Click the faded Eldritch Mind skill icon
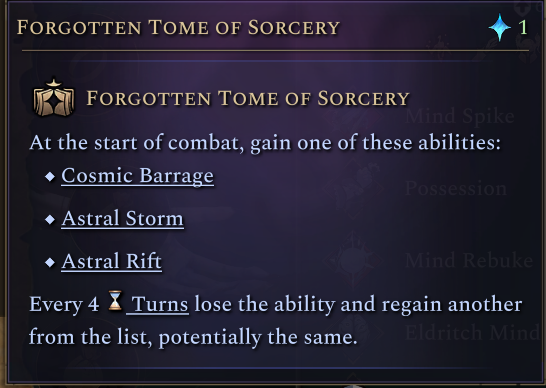Screen dimensions: 546x388 pyautogui.click(x=353, y=331)
